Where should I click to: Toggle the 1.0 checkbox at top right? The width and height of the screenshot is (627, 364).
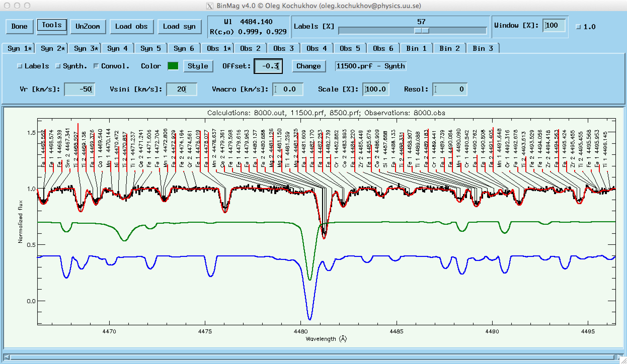tap(578, 27)
